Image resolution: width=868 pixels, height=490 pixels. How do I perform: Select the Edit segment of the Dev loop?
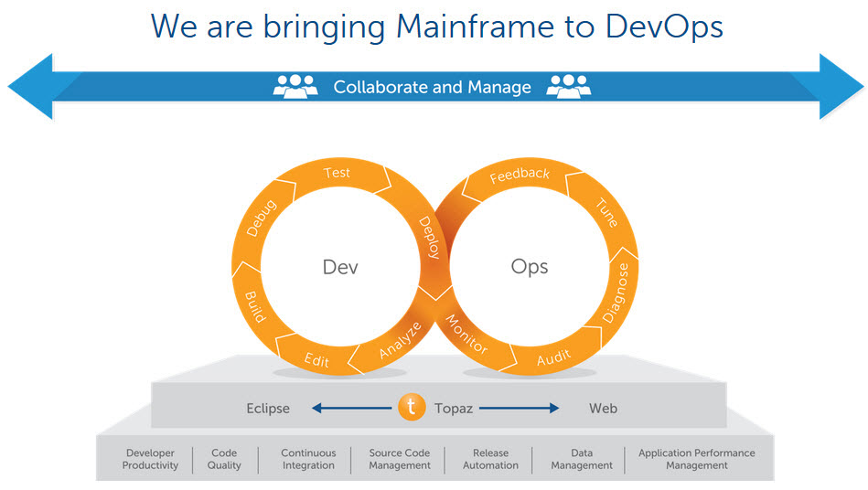pos(316,360)
